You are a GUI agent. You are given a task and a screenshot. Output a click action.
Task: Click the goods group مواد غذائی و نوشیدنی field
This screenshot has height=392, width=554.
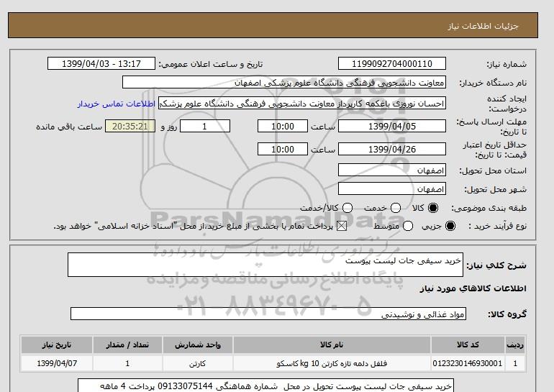click(x=268, y=314)
